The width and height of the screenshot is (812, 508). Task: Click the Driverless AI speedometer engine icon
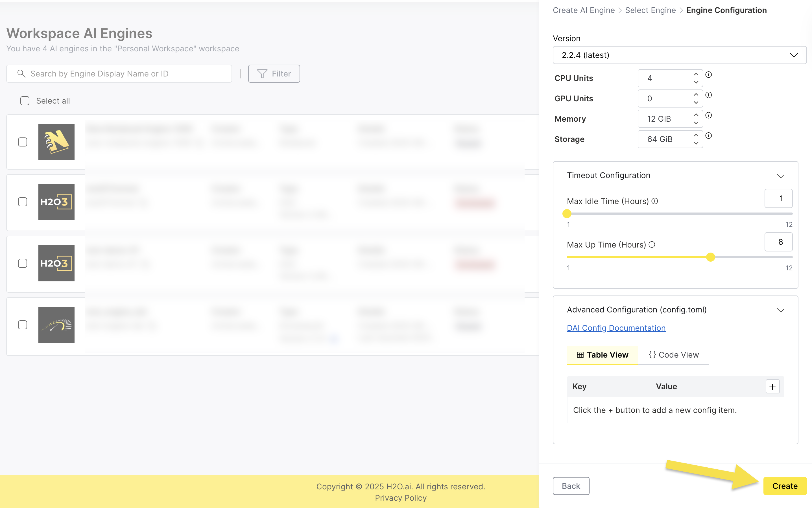(56, 325)
